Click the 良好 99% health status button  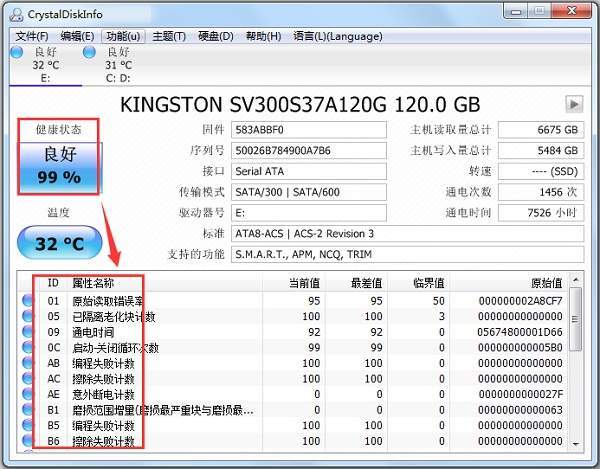[x=58, y=167]
